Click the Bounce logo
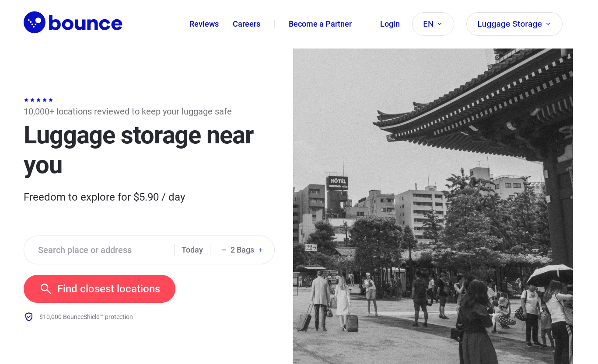This screenshot has width=598, height=364. coord(73,22)
